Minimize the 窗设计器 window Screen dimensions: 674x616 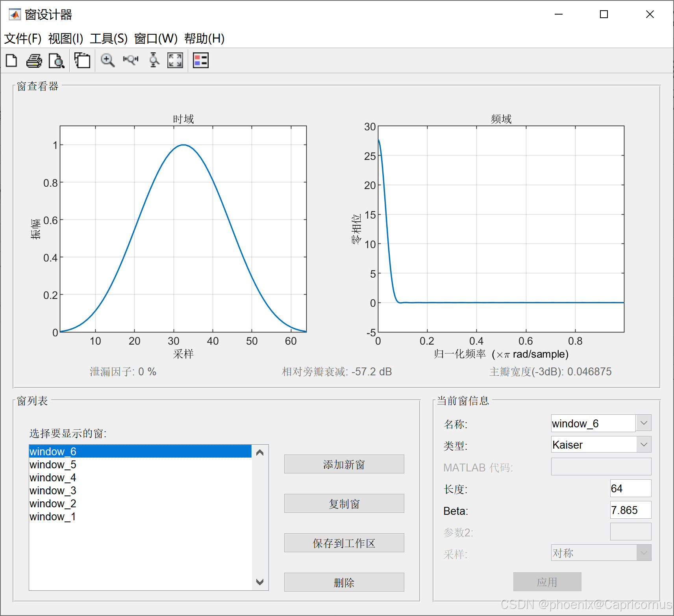pyautogui.click(x=559, y=15)
